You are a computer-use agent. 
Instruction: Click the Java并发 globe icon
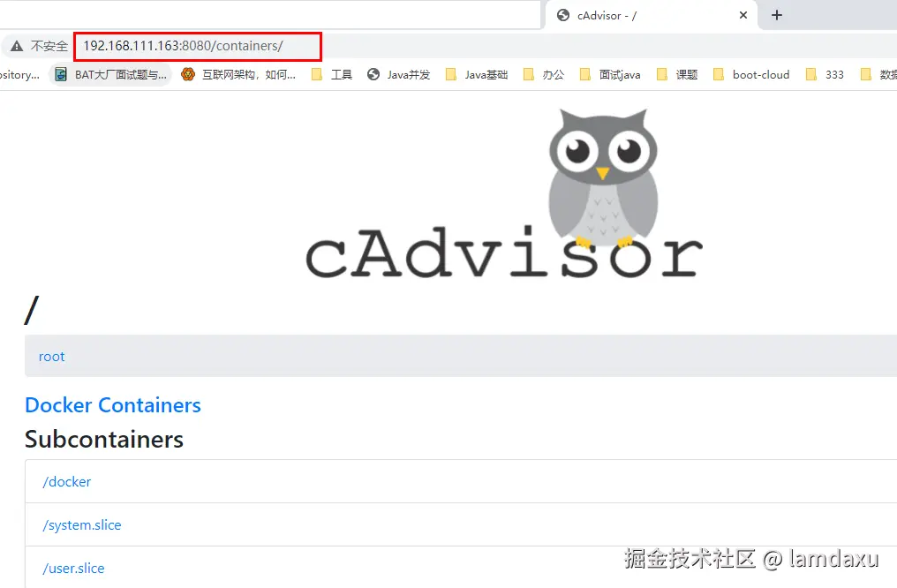click(x=373, y=74)
